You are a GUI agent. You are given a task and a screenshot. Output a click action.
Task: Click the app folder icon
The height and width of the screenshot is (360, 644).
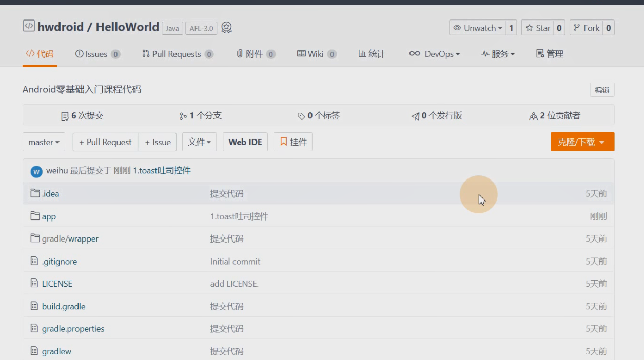pyautogui.click(x=35, y=216)
